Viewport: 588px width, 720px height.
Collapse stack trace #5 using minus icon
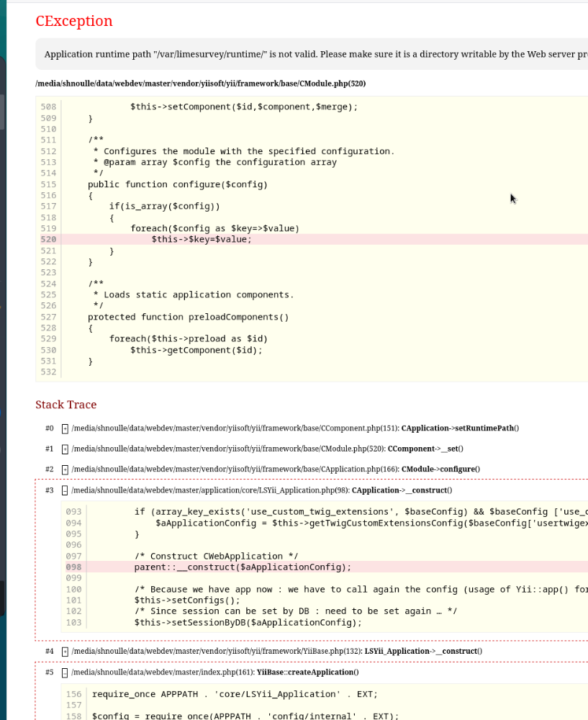point(65,672)
